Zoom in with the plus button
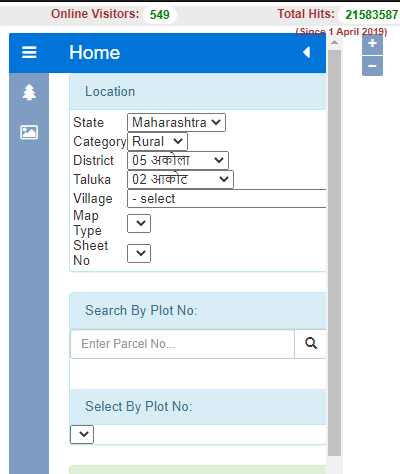The height and width of the screenshot is (474, 400). (x=372, y=44)
